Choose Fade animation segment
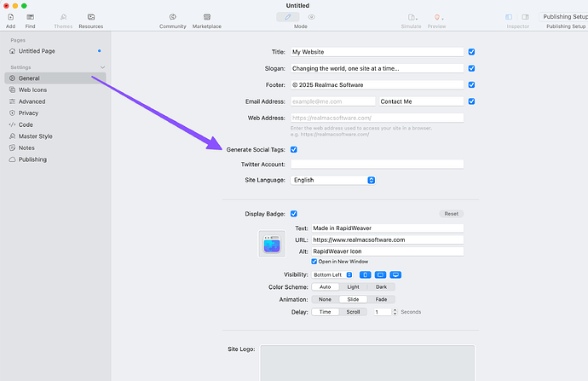The image size is (588, 381). [x=381, y=299]
